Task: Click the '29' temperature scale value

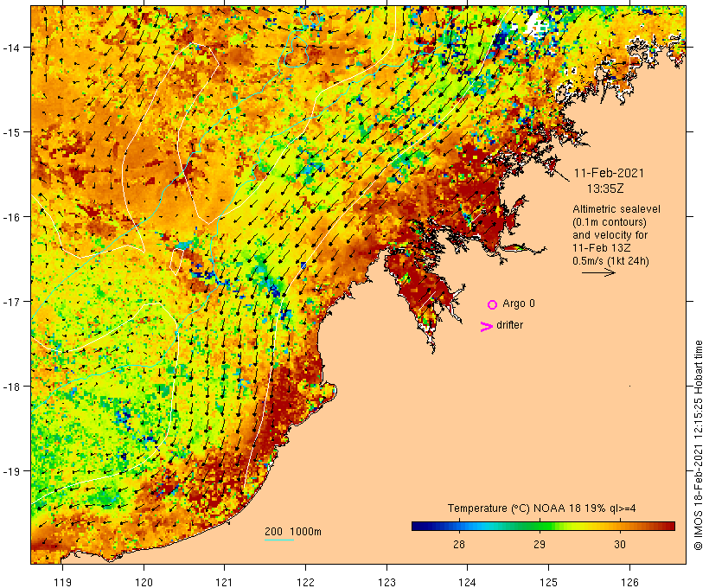Action: tap(540, 545)
